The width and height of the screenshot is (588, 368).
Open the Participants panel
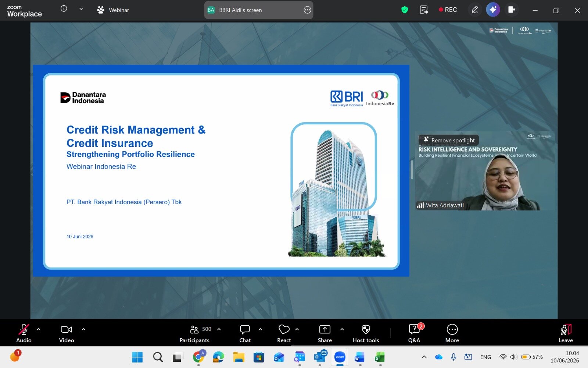(195, 333)
